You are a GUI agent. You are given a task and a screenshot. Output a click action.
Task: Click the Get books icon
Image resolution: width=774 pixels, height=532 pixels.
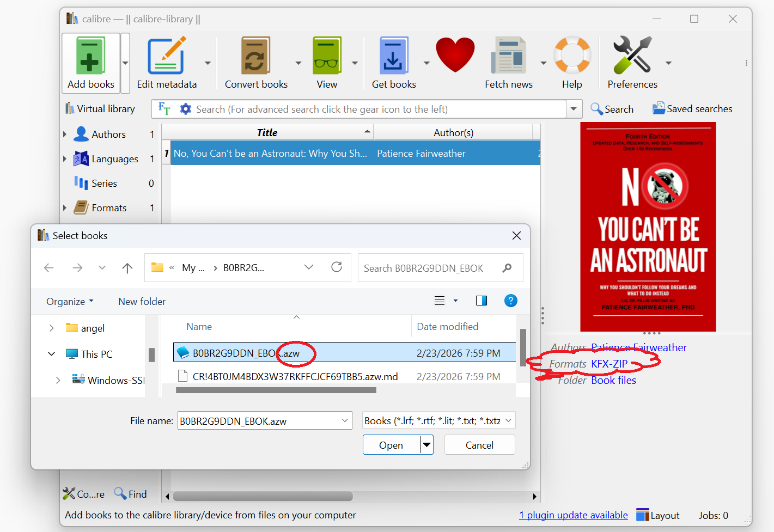[394, 55]
